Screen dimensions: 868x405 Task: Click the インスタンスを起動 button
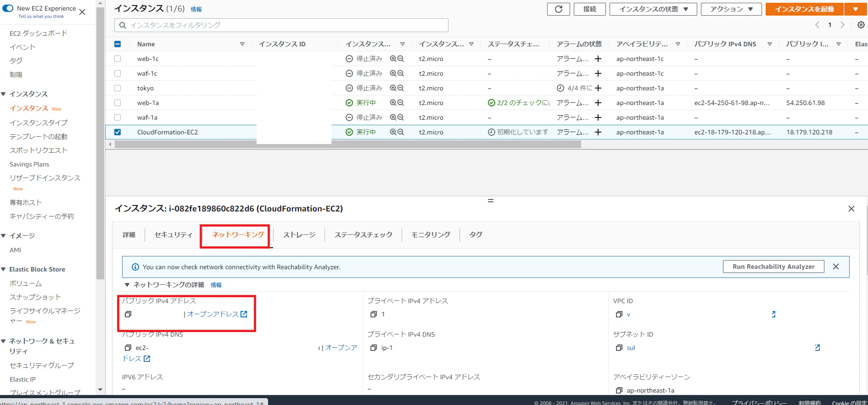[x=805, y=9]
